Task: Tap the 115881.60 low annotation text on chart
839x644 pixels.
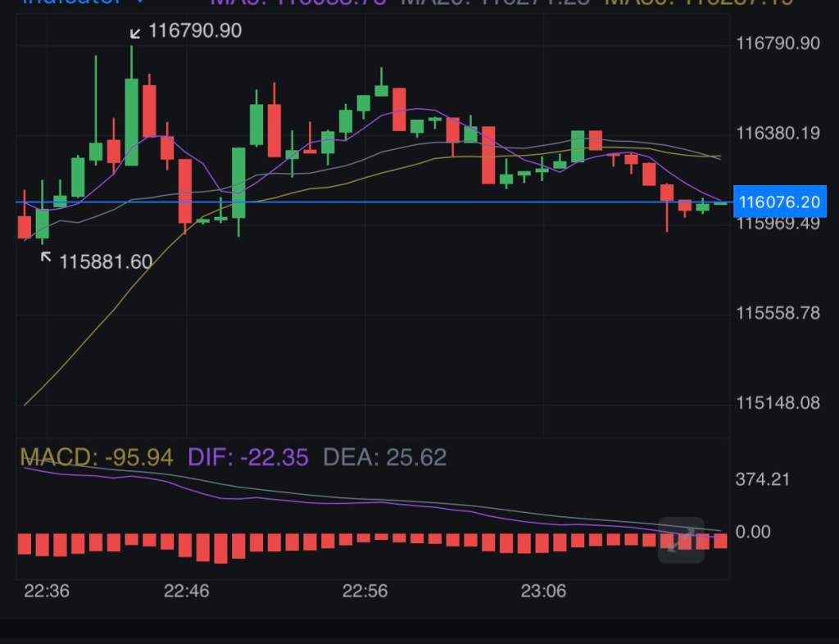Action: [x=106, y=262]
